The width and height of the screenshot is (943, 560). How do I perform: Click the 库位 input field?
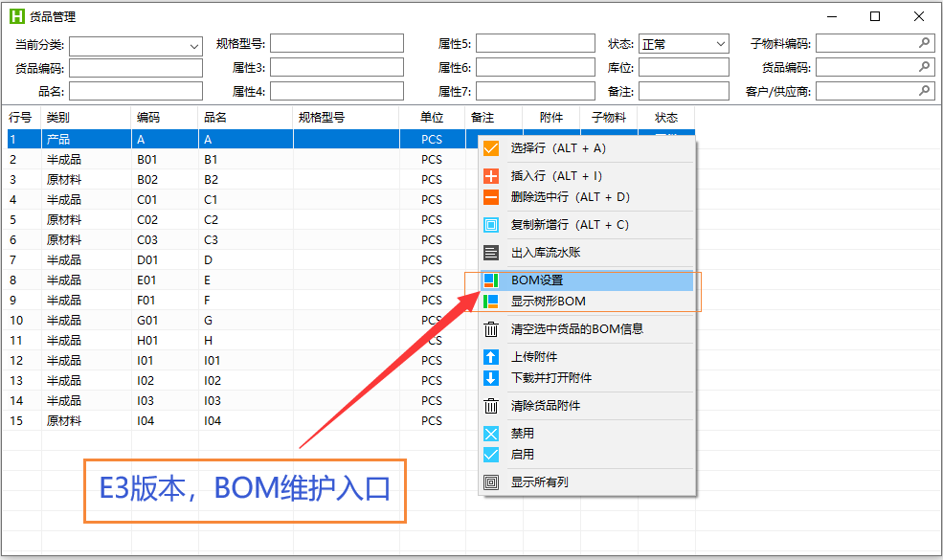coord(684,67)
